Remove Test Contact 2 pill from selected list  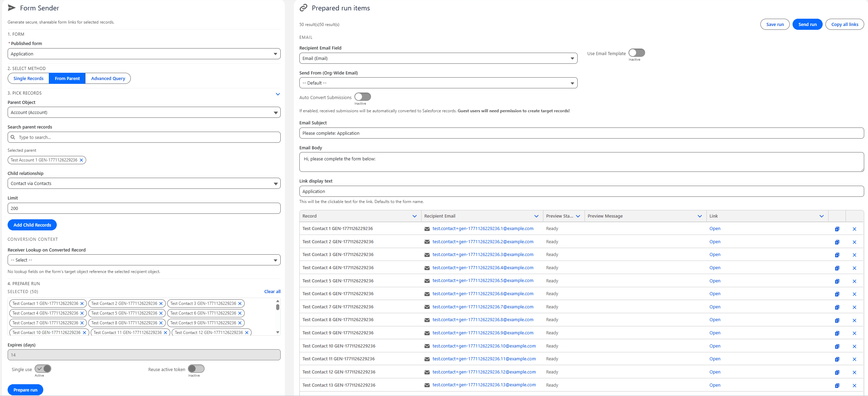(x=161, y=303)
